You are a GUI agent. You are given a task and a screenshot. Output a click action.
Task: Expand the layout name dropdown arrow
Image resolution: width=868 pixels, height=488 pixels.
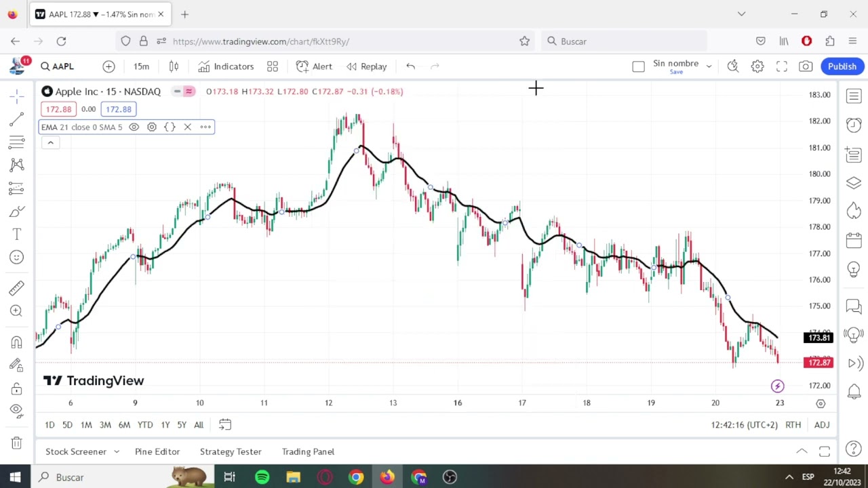[x=709, y=66]
